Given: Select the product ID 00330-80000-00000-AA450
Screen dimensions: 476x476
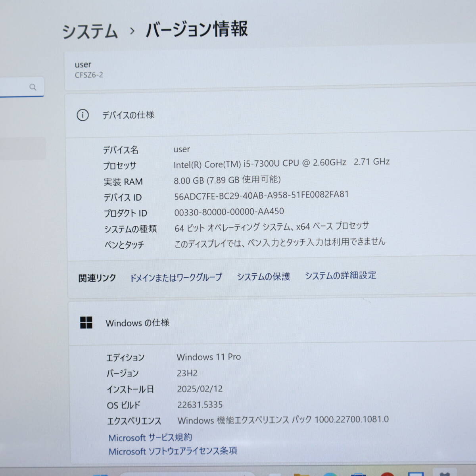Looking at the screenshot, I should point(229,212).
